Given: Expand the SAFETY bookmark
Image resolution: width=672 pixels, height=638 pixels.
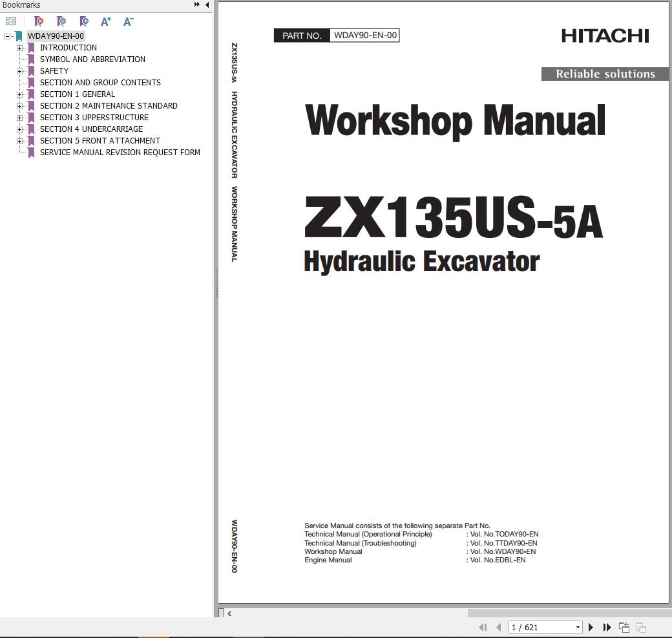Looking at the screenshot, I should (20, 71).
